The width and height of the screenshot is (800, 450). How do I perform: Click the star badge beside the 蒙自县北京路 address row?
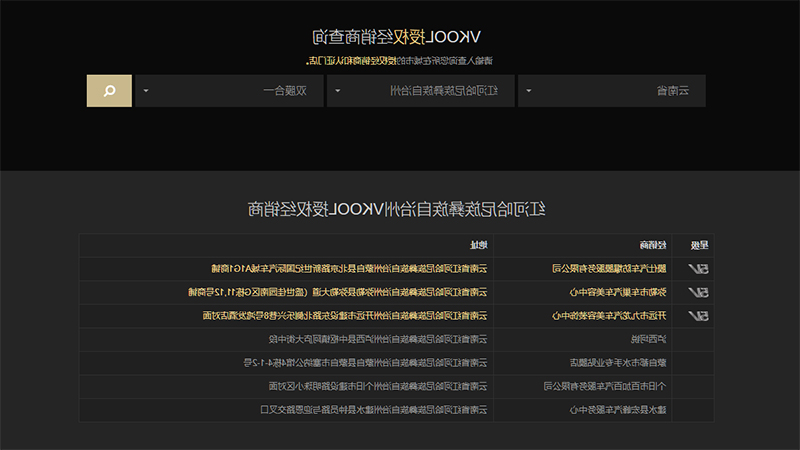[x=698, y=269]
